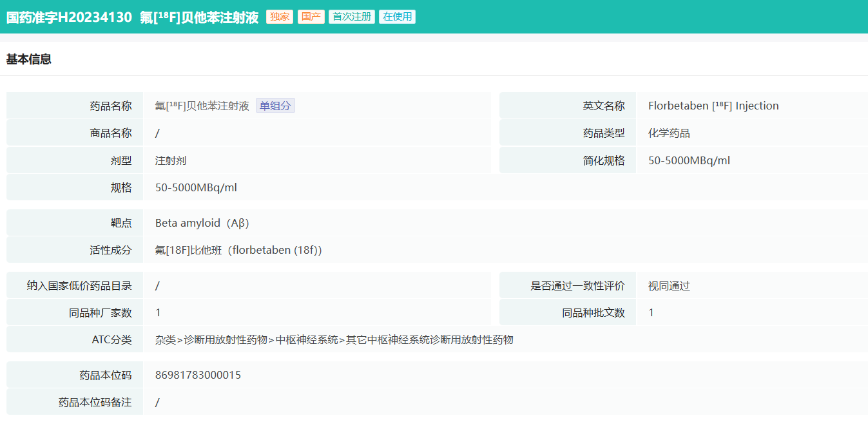This screenshot has width=868, height=427.
Task: Click the 化学药品 drug type value
Action: [669, 133]
